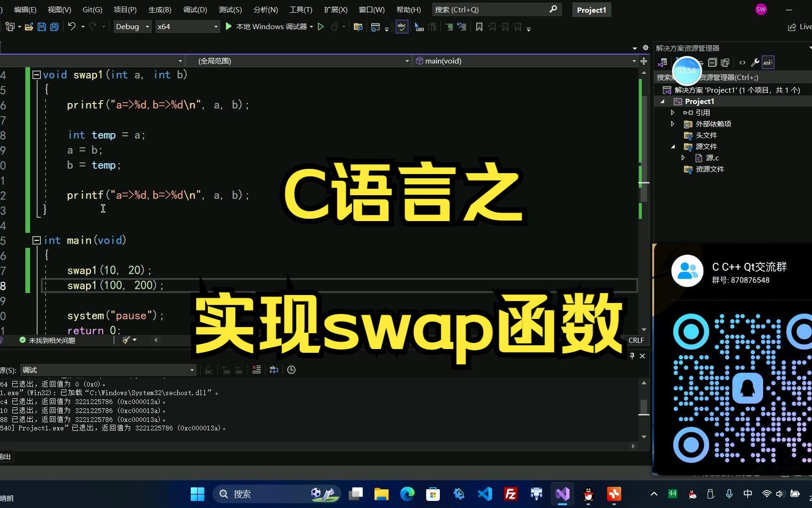Open the Windows Start button on taskbar

point(197,494)
